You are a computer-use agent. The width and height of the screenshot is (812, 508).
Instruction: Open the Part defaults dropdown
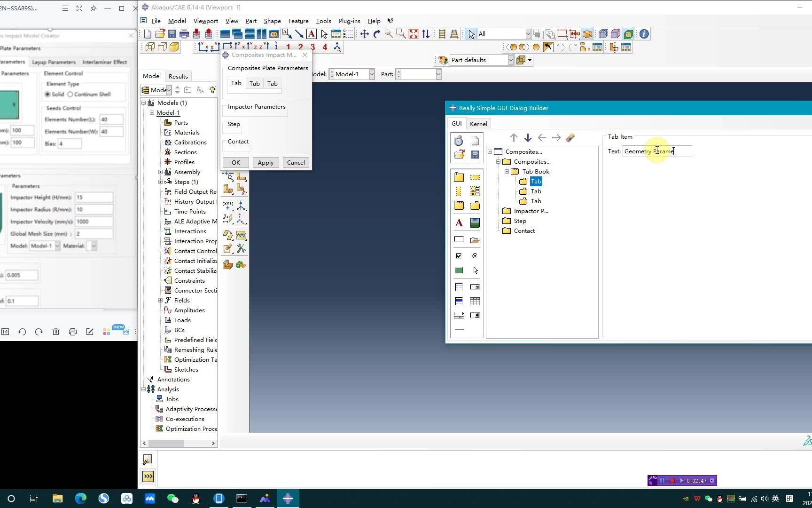pos(510,60)
